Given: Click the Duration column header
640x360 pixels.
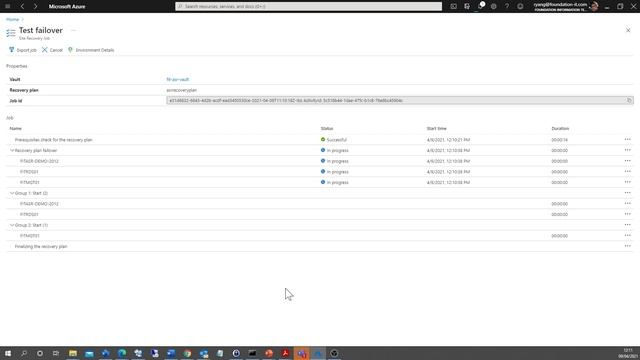Looking at the screenshot, I should click(x=560, y=129).
